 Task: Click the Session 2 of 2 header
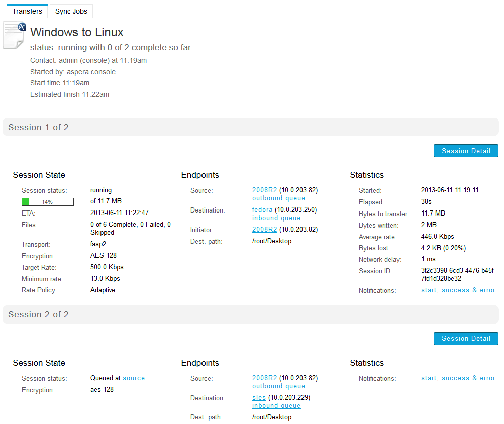251,314
